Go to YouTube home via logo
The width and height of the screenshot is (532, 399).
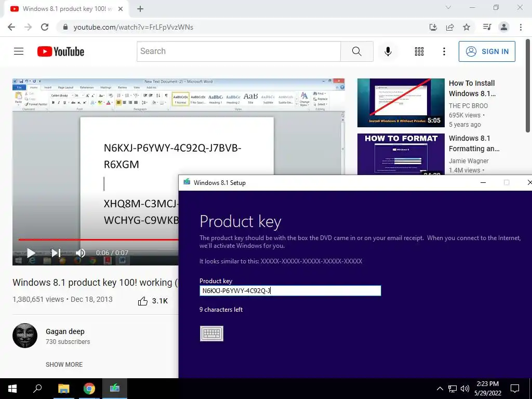(61, 51)
